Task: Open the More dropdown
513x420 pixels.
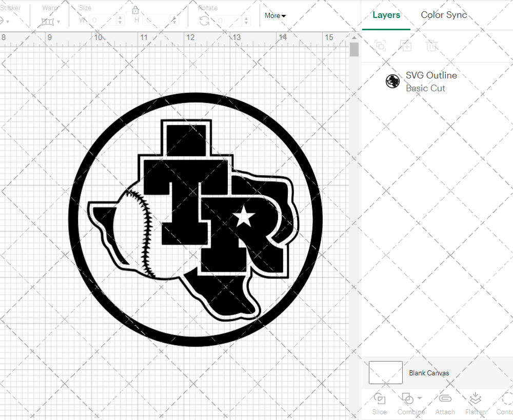Action: pyautogui.click(x=275, y=16)
